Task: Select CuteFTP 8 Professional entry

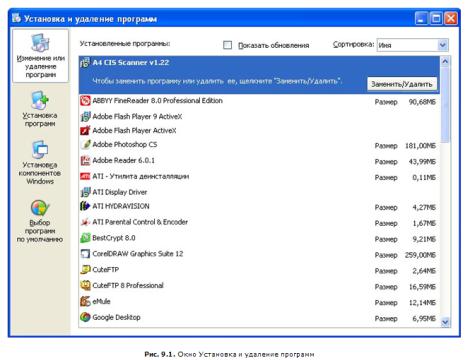Action: tap(259, 286)
